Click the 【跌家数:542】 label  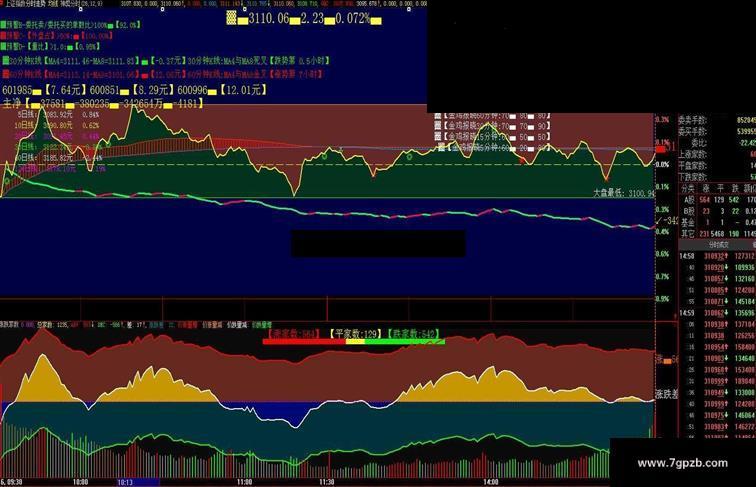[413, 334]
